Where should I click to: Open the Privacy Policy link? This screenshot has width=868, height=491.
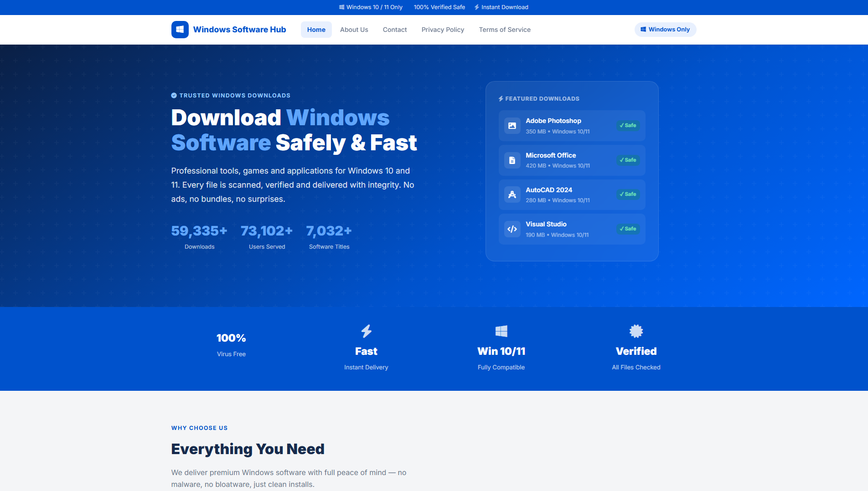coord(443,30)
